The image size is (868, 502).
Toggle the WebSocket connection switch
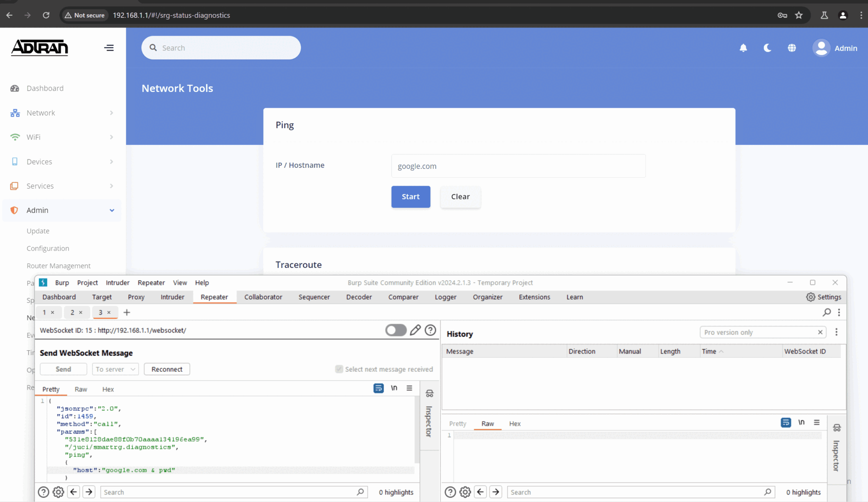click(396, 330)
